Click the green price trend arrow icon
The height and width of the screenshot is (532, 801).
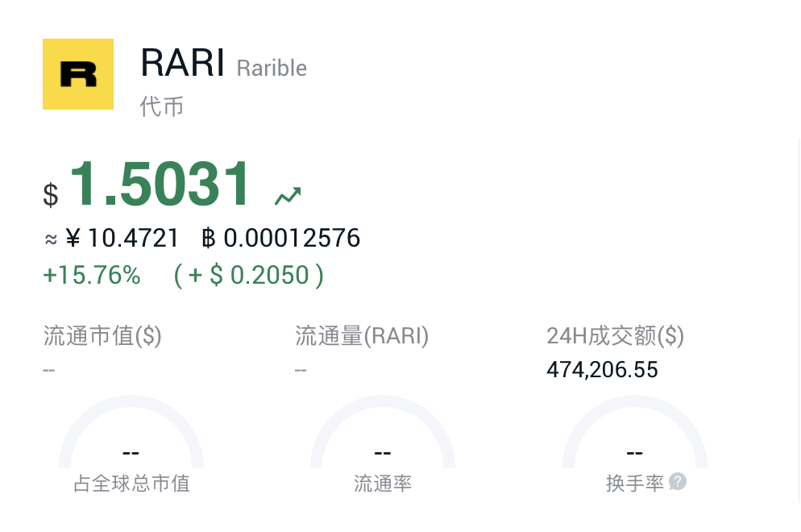pyautogui.click(x=288, y=193)
